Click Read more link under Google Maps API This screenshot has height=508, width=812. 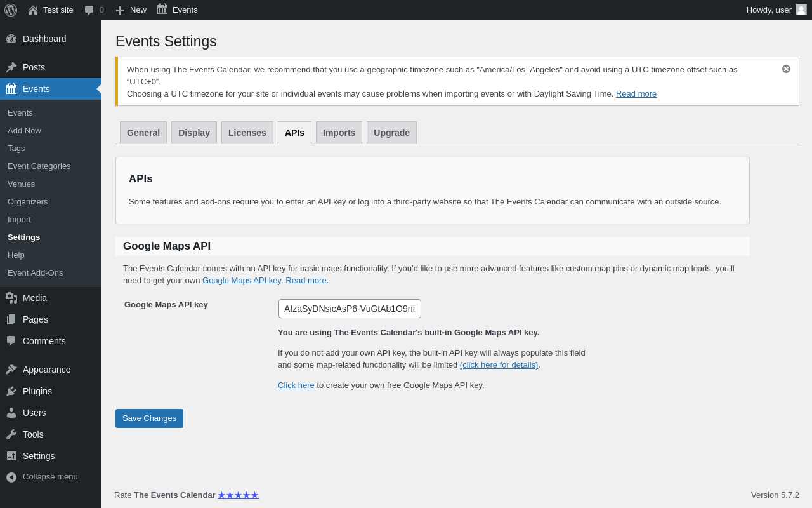(306, 280)
